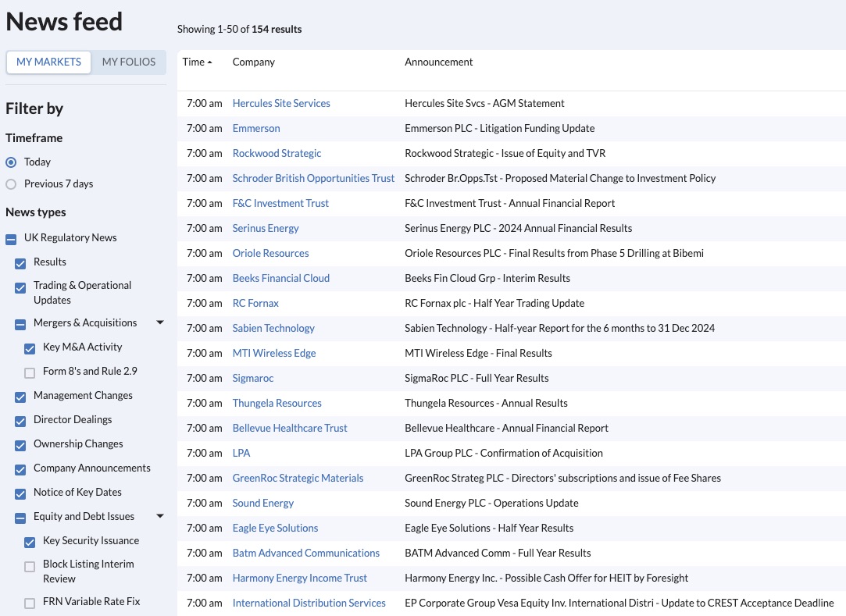Check the Block Listing Interim Review checkbox

coord(30,567)
